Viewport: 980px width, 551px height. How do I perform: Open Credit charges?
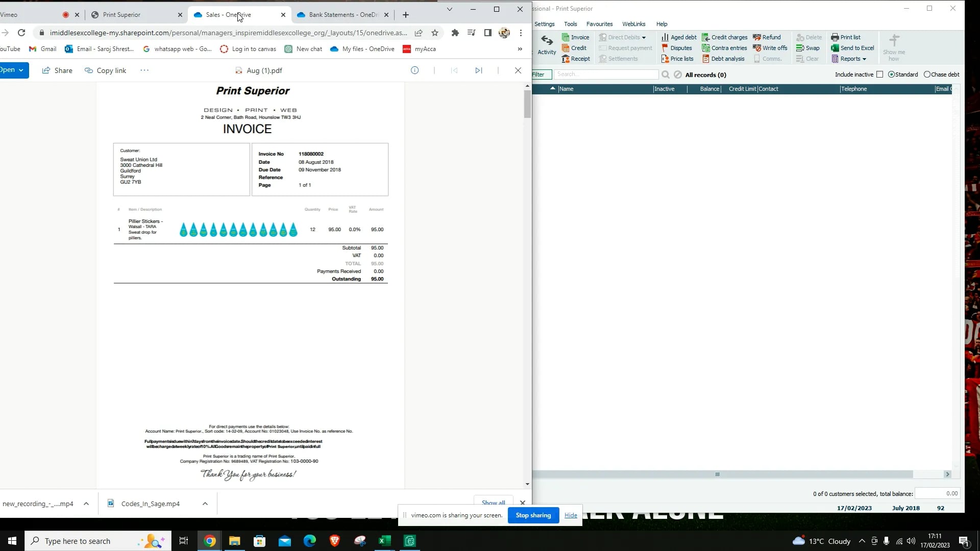coord(724,37)
